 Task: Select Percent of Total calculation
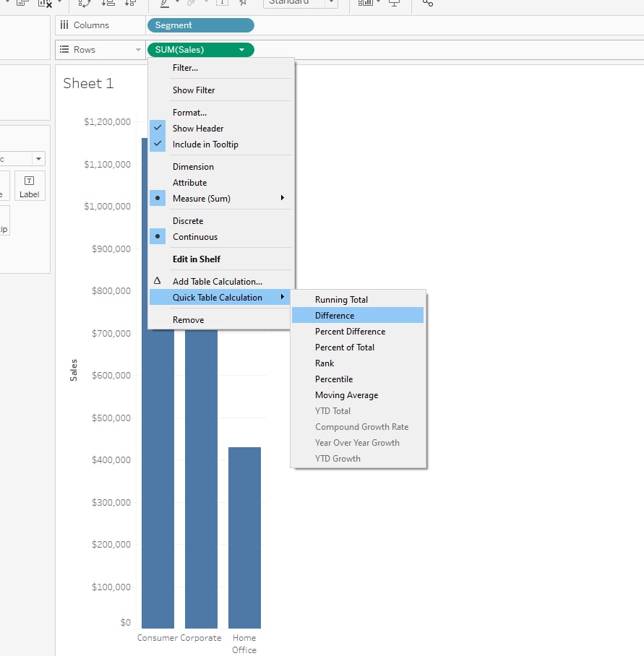pyautogui.click(x=358, y=348)
